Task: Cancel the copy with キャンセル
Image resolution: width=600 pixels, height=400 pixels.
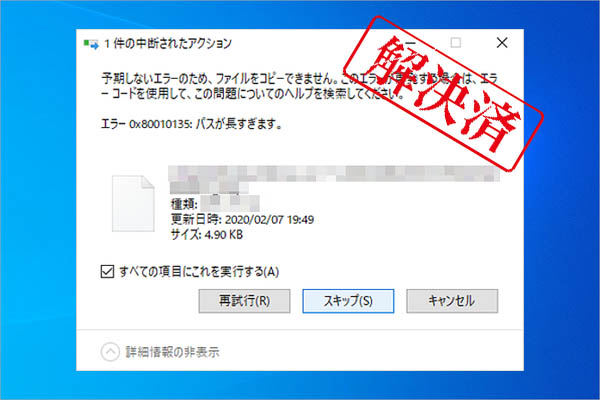Action: click(x=452, y=301)
